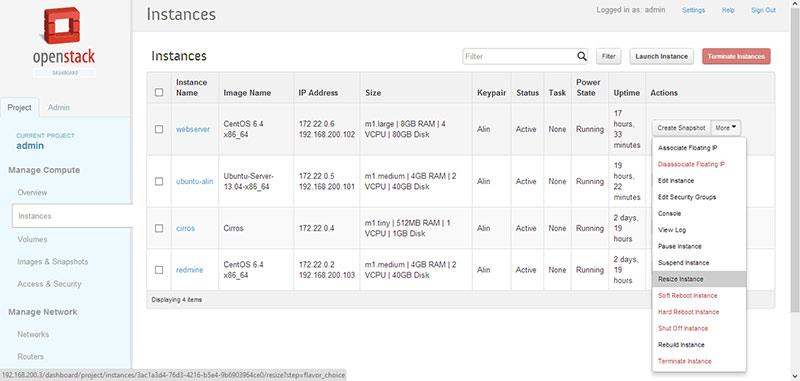Open the Help link
The height and width of the screenshot is (381, 800).
(728, 10)
